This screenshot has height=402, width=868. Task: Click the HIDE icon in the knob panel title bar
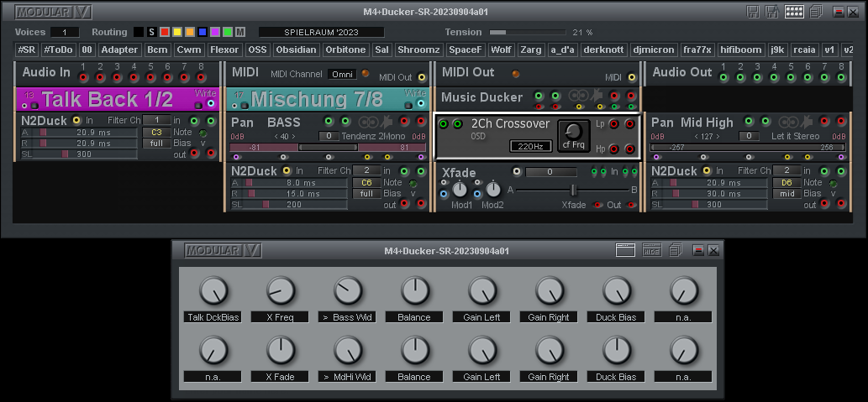tap(651, 250)
